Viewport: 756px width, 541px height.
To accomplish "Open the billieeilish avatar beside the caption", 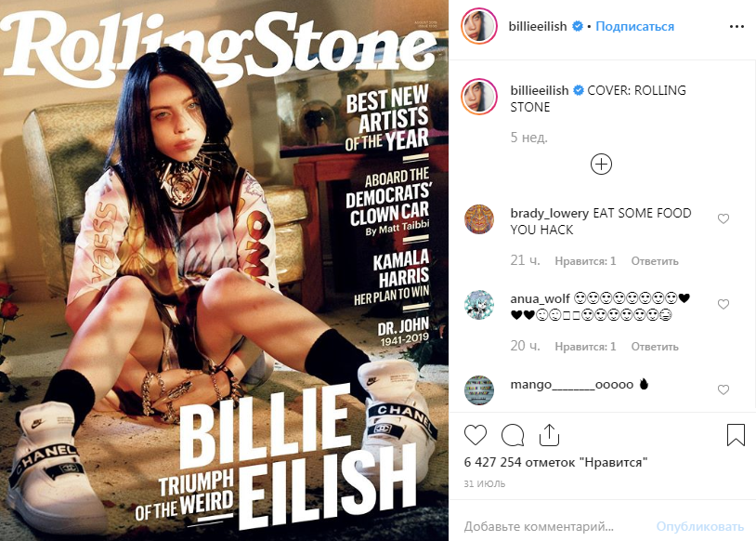I will [479, 96].
